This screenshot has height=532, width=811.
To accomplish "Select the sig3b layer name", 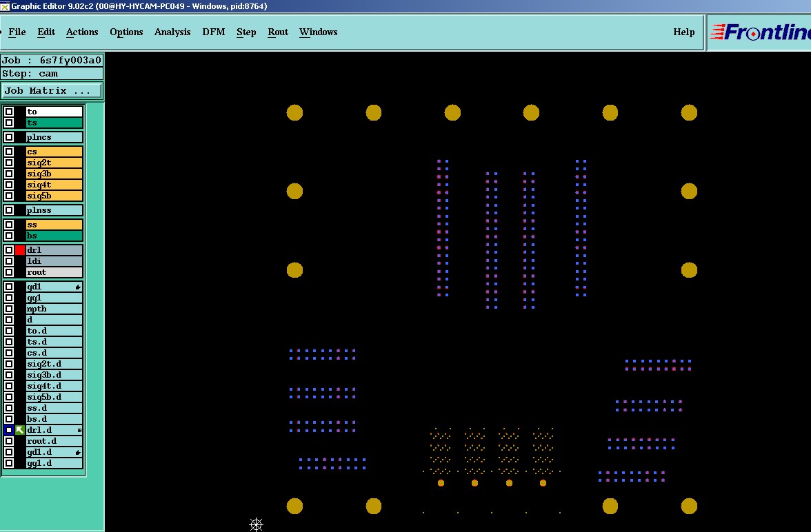I will tap(54, 174).
